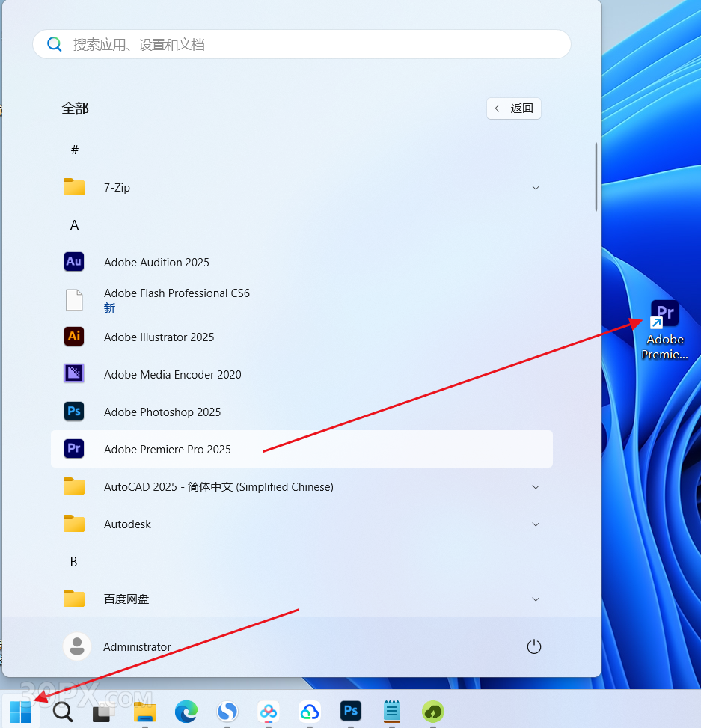Click the Windows Start button
This screenshot has width=701, height=728.
21,711
